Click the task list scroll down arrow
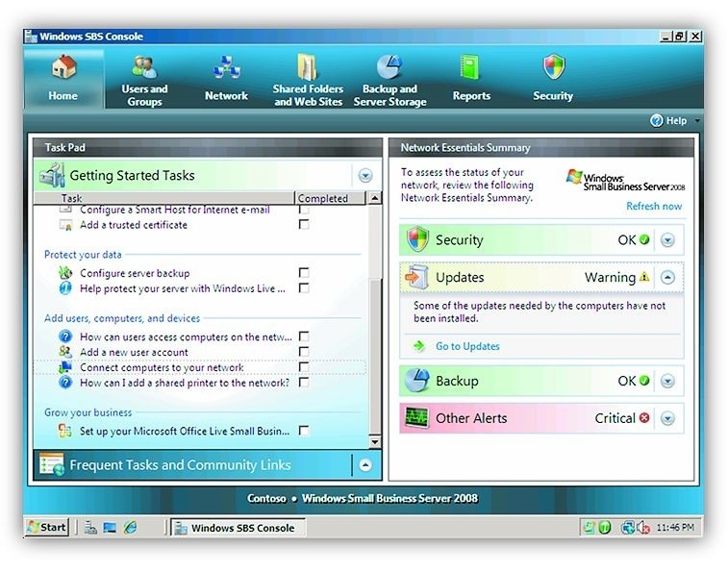Image resolution: width=728 pixels, height=572 pixels. pyautogui.click(x=375, y=441)
